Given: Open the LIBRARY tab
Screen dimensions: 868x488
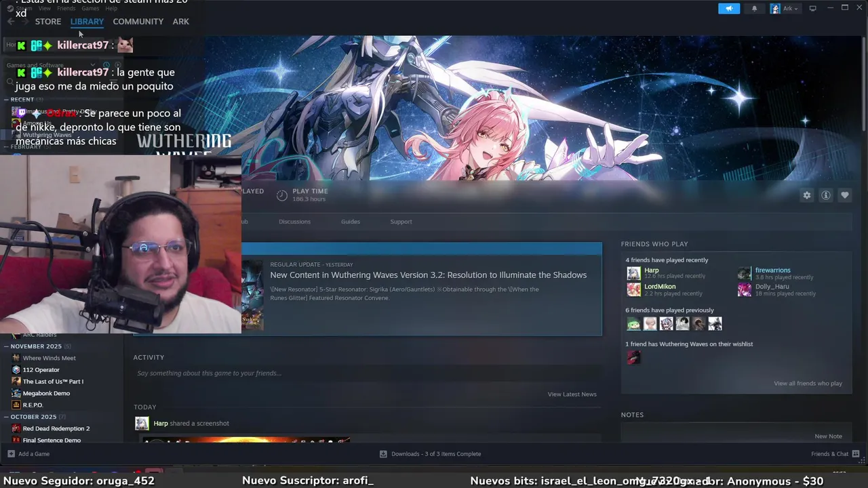Looking at the screenshot, I should click(x=87, y=22).
